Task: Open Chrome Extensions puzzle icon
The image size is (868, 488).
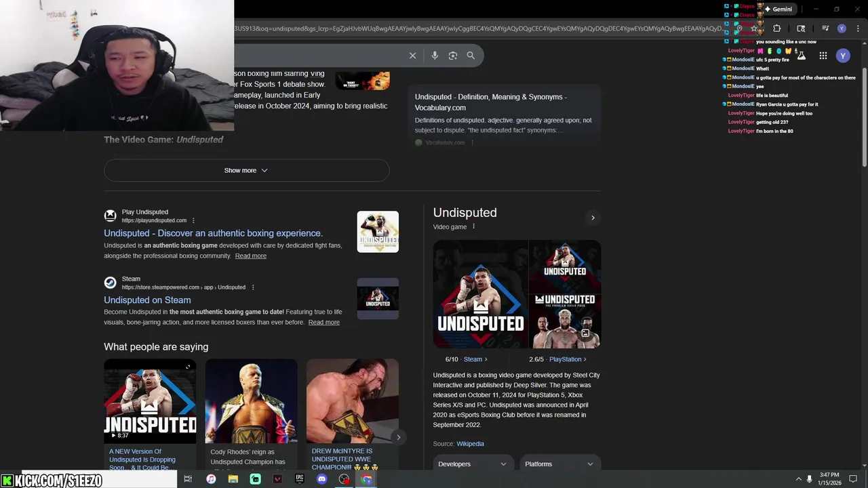Action: (x=777, y=28)
